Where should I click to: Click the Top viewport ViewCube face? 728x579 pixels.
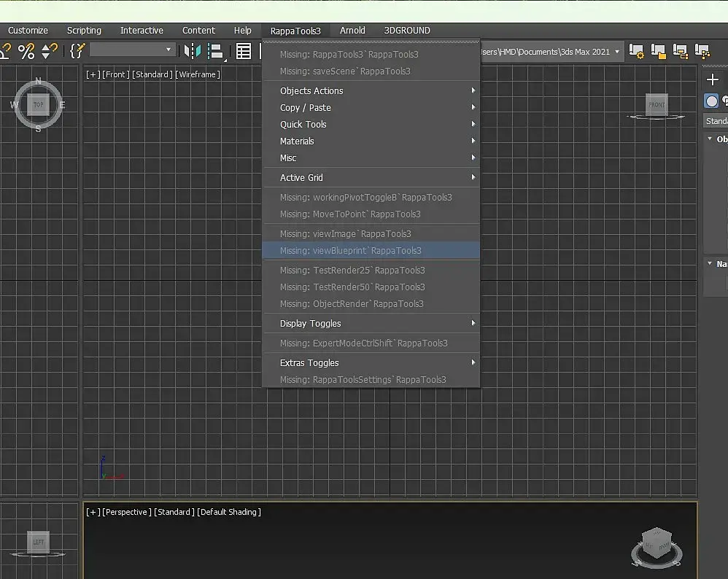click(x=38, y=104)
